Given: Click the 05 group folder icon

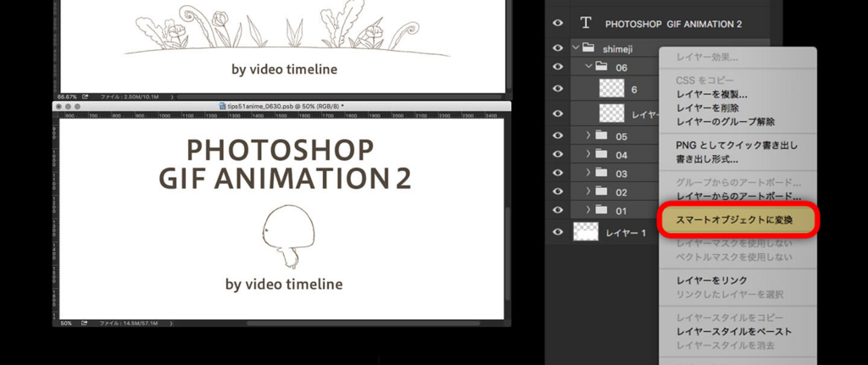Looking at the screenshot, I should click(x=601, y=135).
